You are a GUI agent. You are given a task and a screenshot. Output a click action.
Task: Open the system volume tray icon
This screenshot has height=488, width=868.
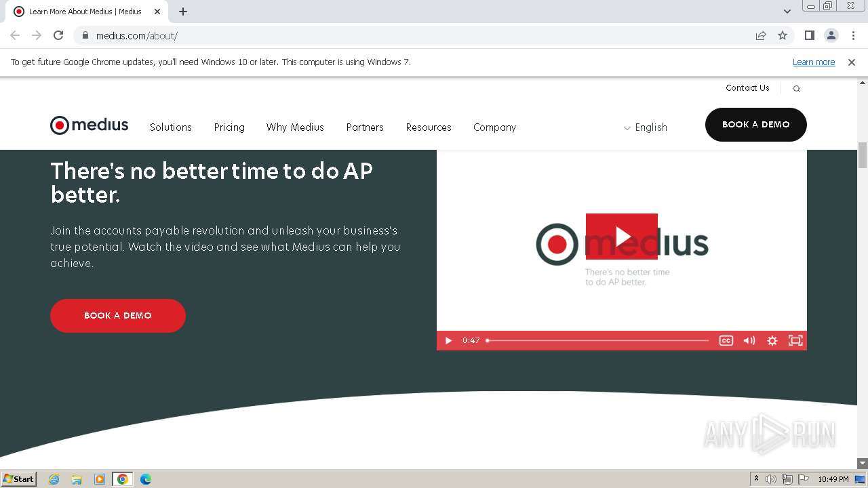pos(771,479)
